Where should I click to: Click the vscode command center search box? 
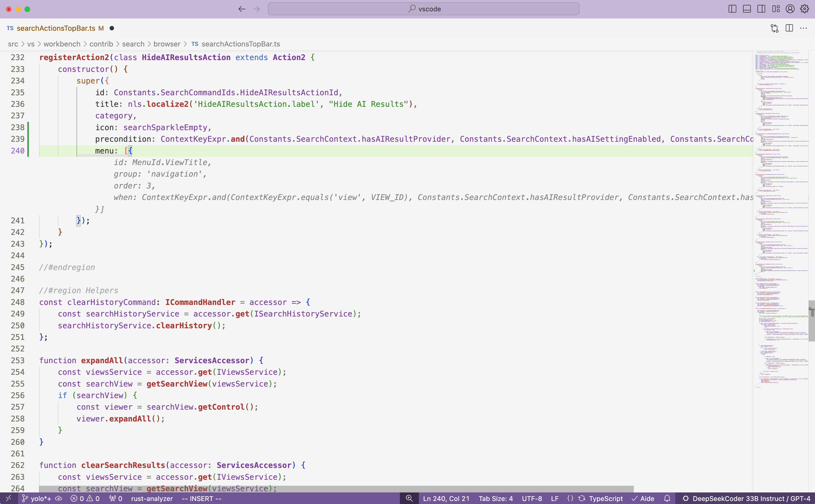coord(423,9)
